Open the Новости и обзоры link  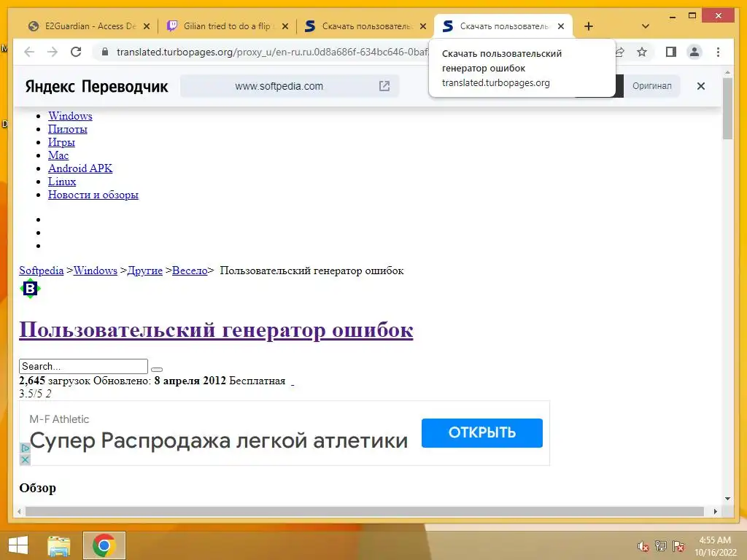pyautogui.click(x=93, y=194)
